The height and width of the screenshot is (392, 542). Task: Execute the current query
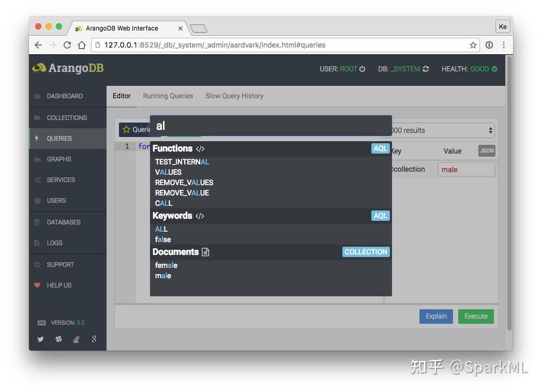coord(476,316)
